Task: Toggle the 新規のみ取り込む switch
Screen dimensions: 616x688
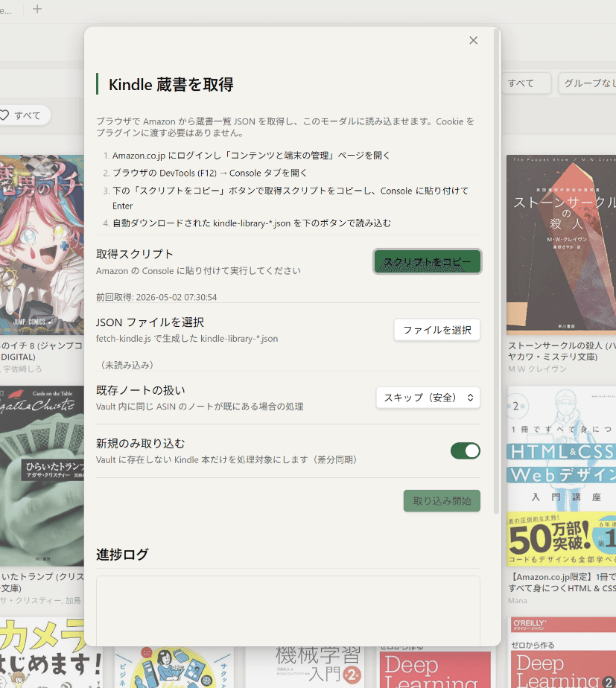Action: 465,451
